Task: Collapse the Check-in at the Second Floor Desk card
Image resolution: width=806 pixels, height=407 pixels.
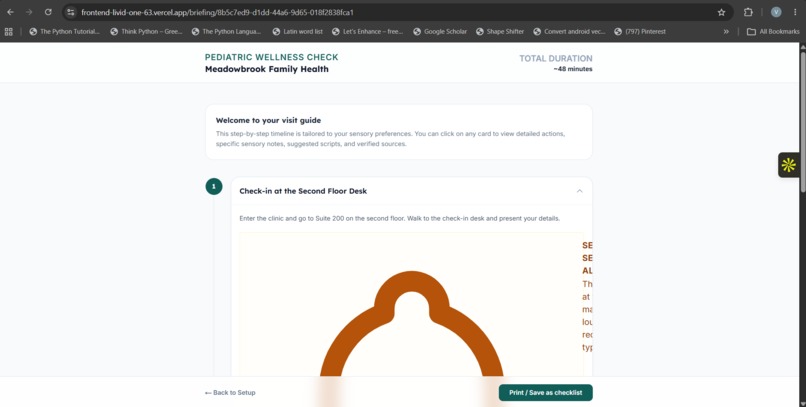Action: (x=579, y=191)
